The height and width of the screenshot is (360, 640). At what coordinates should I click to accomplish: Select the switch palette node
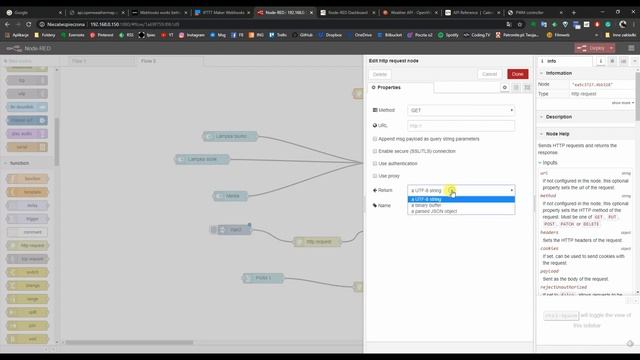pyautogui.click(x=27, y=272)
